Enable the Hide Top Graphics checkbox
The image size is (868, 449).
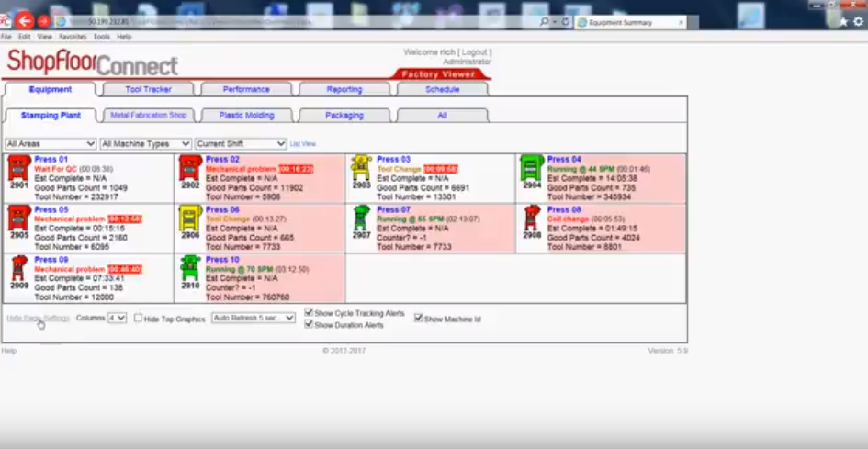point(138,319)
